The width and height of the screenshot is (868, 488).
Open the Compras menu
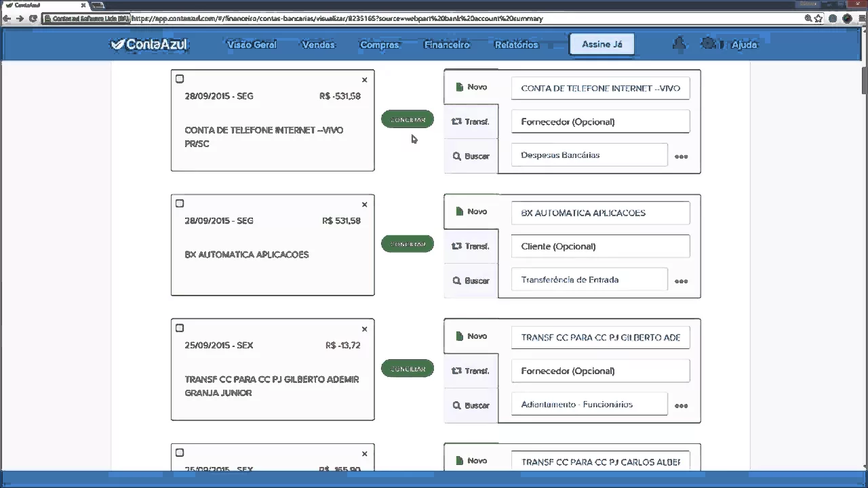[380, 45]
